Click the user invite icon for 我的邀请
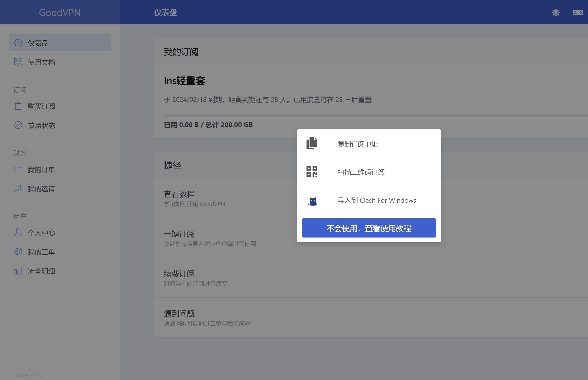Image resolution: width=588 pixels, height=380 pixels. 18,188
